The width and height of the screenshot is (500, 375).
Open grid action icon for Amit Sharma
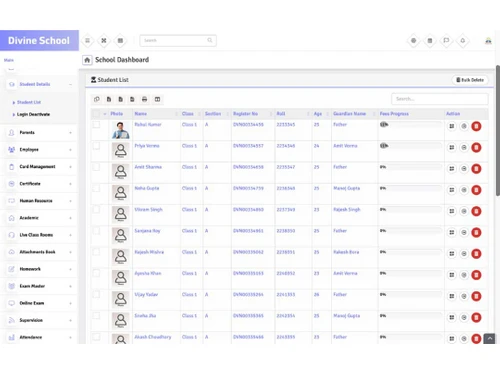click(452, 169)
